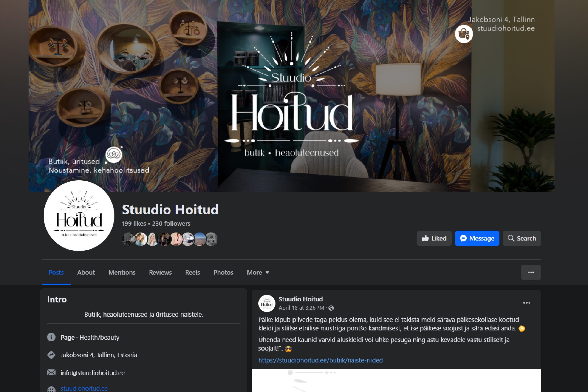Expand the More dropdown in page tabs
This screenshot has height=392, width=588.
tap(258, 272)
